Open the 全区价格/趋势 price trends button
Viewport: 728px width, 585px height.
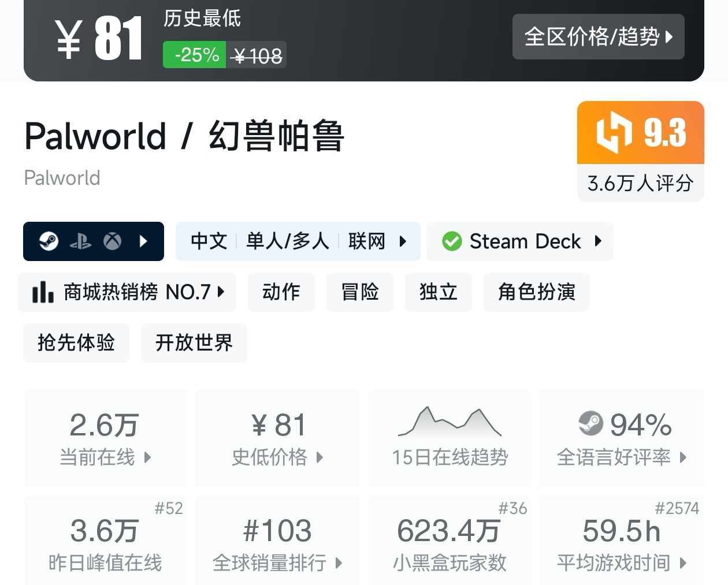(x=598, y=37)
